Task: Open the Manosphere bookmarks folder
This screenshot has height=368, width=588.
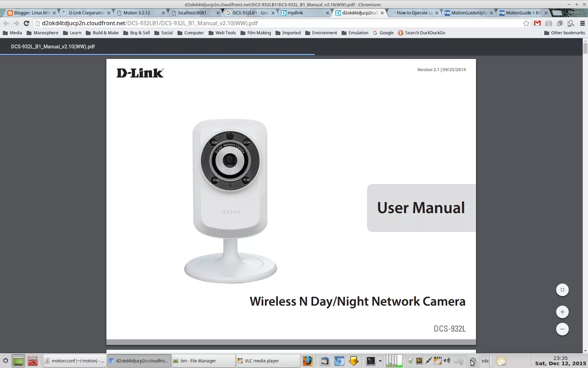Action: tap(43, 33)
